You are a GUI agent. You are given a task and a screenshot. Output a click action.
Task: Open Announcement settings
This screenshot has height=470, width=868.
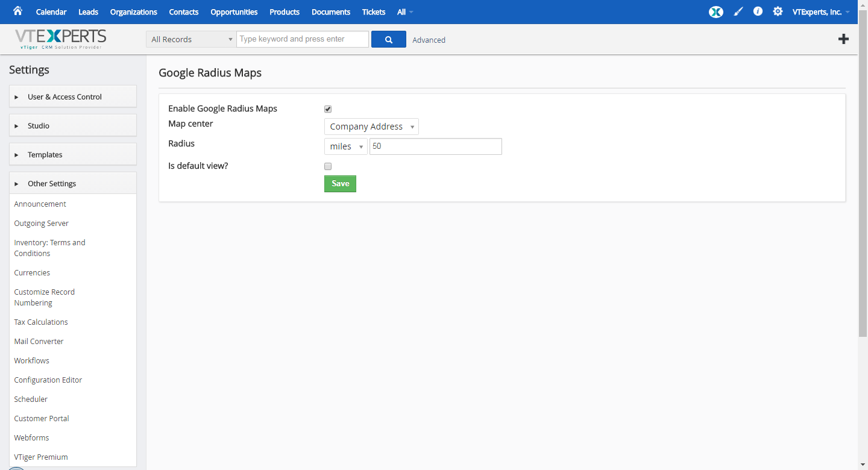pyautogui.click(x=40, y=204)
